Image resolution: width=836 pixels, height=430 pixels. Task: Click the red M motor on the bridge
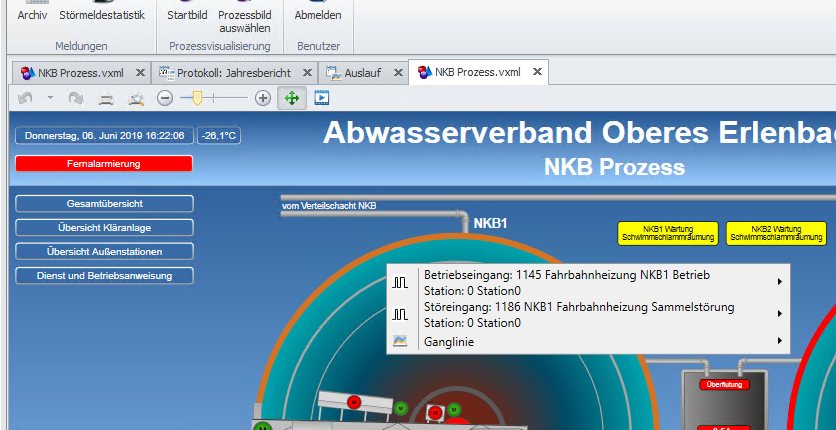353,402
